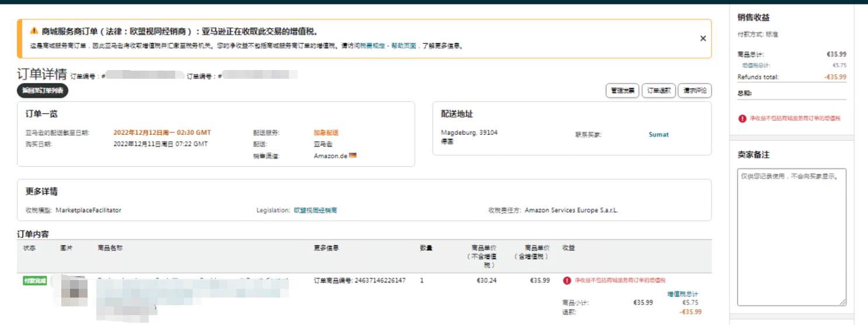Contact buyer via the Sumat link
The height and width of the screenshot is (325, 868).
coord(658,135)
